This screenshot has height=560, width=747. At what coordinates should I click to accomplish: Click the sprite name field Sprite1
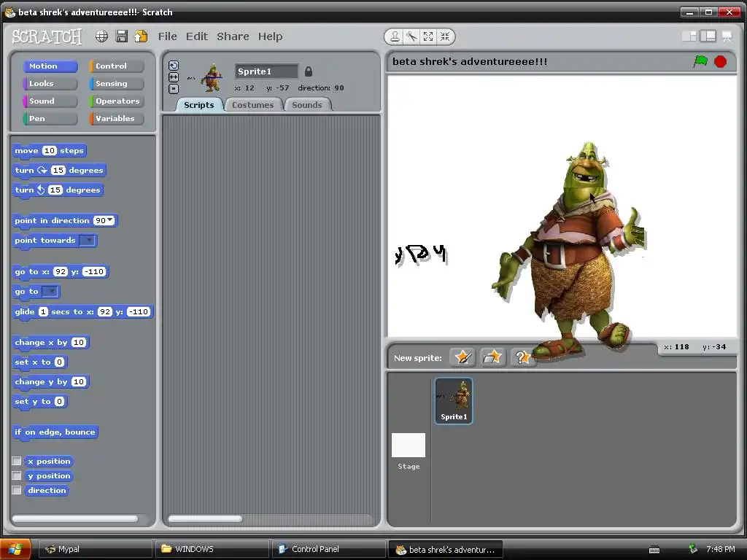pos(266,71)
